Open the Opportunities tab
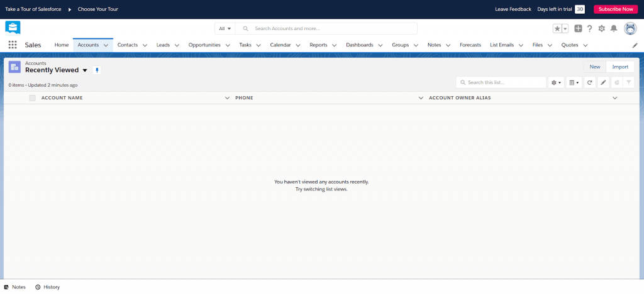This screenshot has height=294, width=644. (204, 45)
